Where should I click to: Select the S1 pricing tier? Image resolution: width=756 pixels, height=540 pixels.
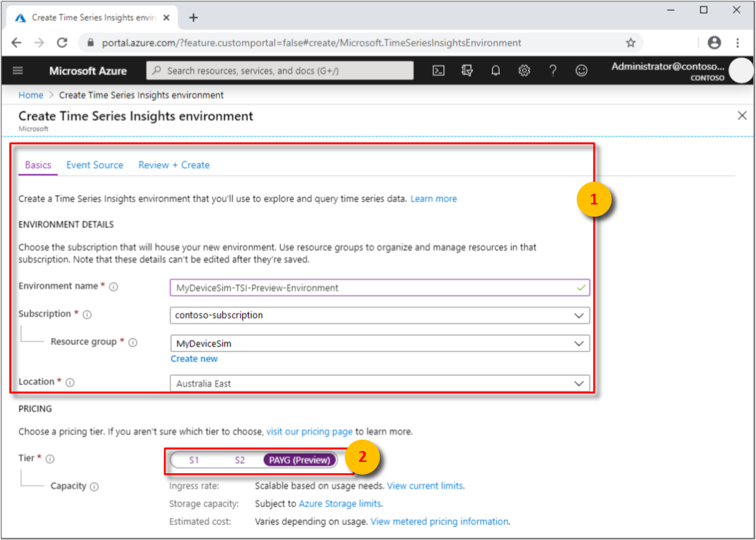[x=193, y=460]
